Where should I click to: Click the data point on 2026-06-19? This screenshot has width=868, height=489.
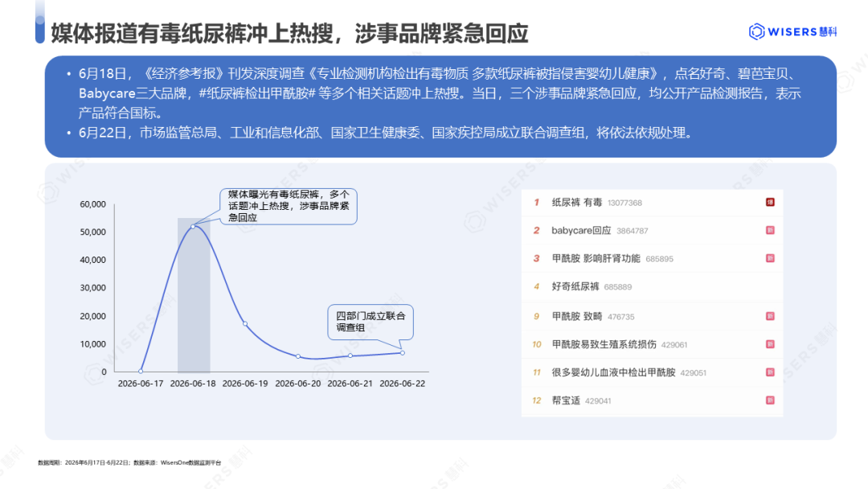245,323
